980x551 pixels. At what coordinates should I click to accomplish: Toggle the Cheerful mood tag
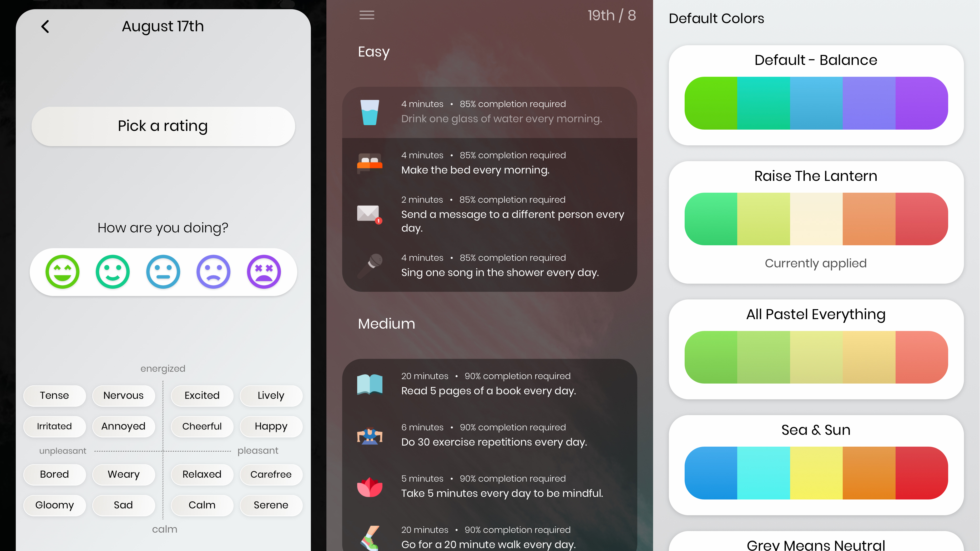click(202, 426)
